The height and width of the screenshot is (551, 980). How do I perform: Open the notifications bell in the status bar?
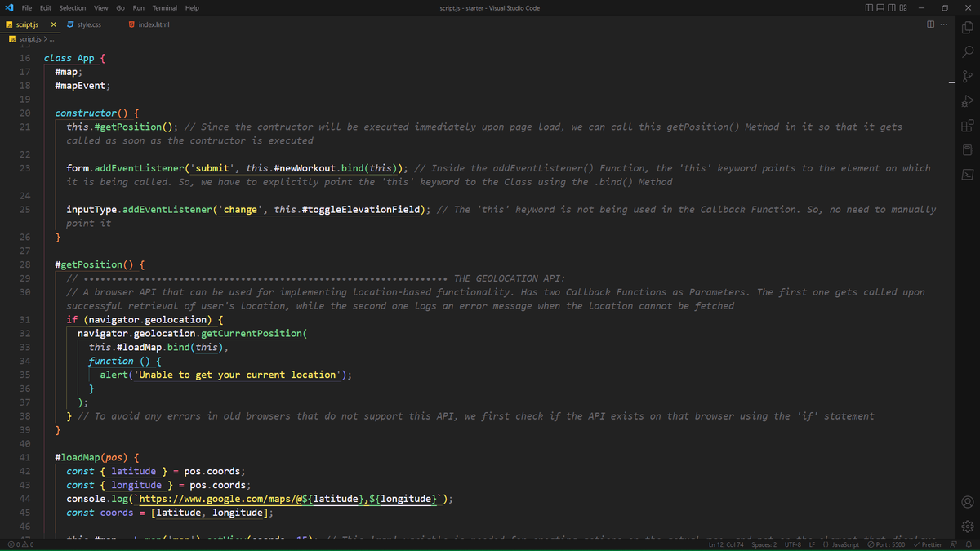(969, 544)
